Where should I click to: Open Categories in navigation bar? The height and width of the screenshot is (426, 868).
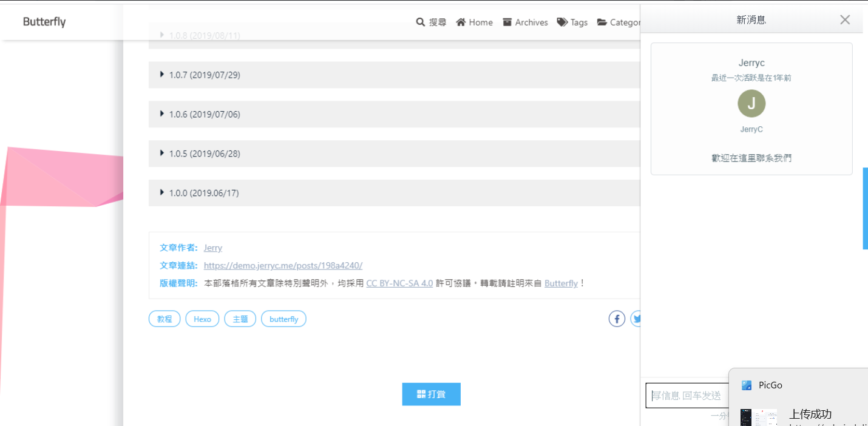(619, 22)
